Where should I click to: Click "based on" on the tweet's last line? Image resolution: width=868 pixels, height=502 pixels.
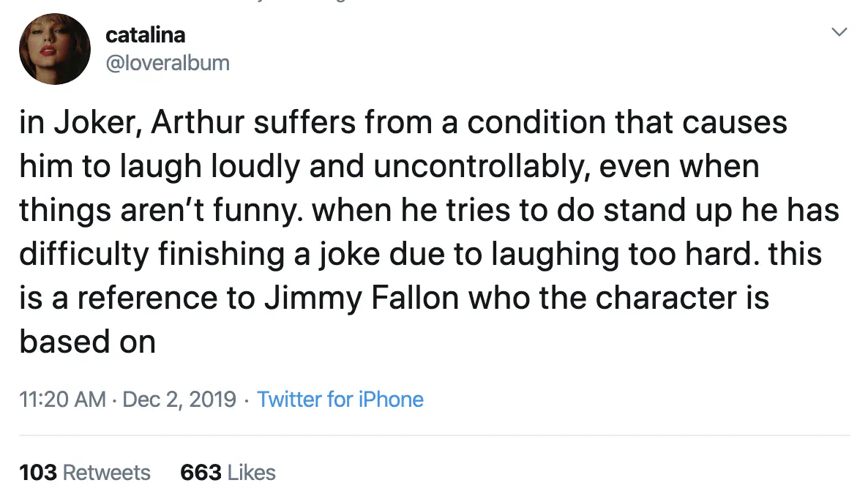pyautogui.click(x=88, y=342)
